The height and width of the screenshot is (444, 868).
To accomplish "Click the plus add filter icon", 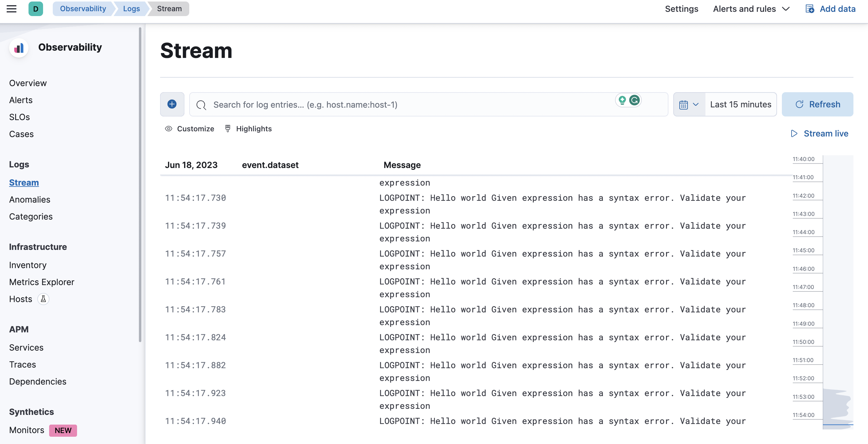I will point(172,104).
